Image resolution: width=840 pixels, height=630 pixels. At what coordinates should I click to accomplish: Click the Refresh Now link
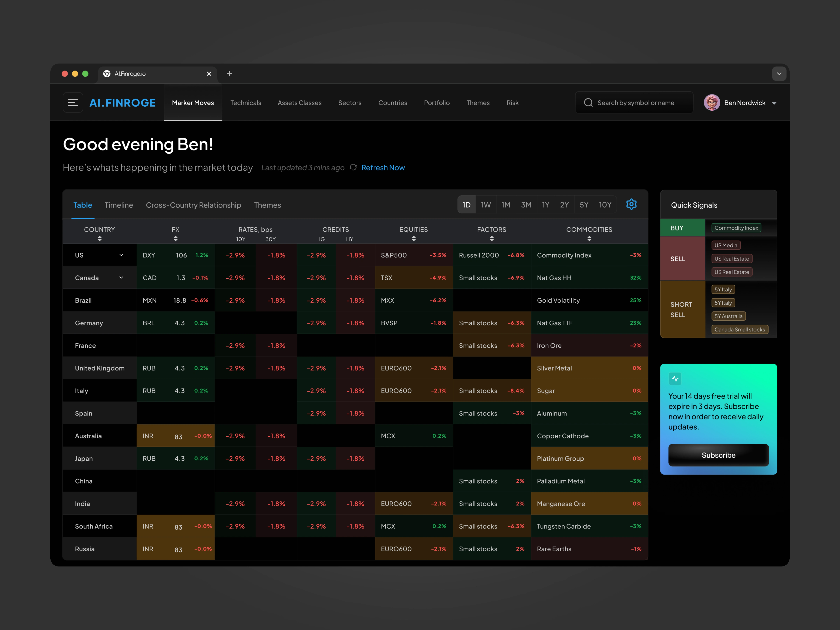pos(383,167)
